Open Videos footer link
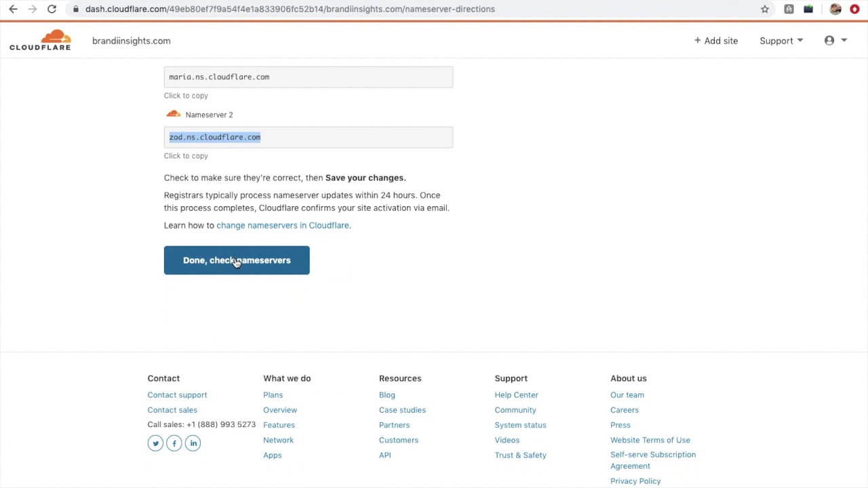The width and height of the screenshot is (868, 488). (x=507, y=440)
